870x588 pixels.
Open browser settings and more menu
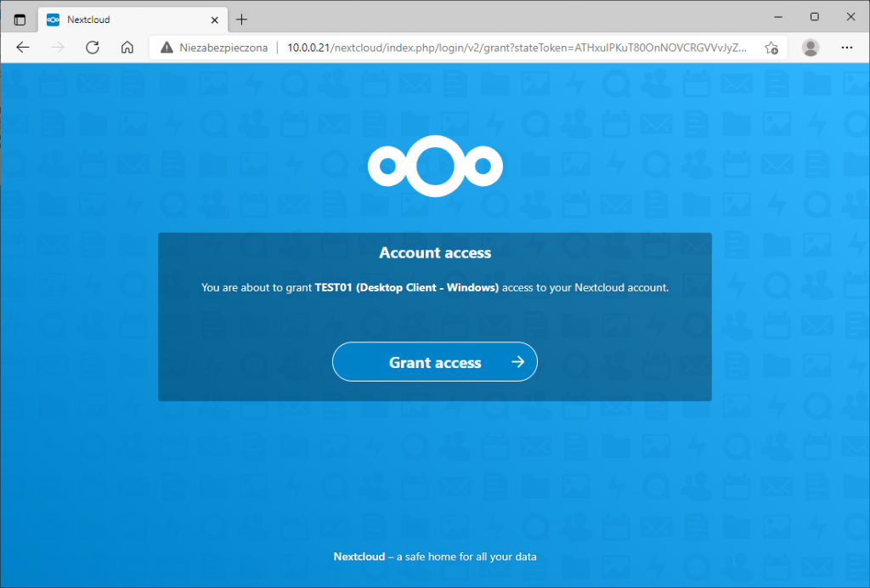847,48
